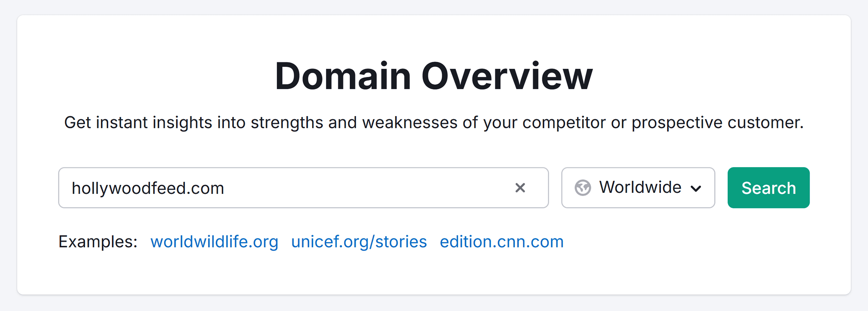Click the white card background below the examples
This screenshot has height=311, width=868.
click(x=434, y=275)
